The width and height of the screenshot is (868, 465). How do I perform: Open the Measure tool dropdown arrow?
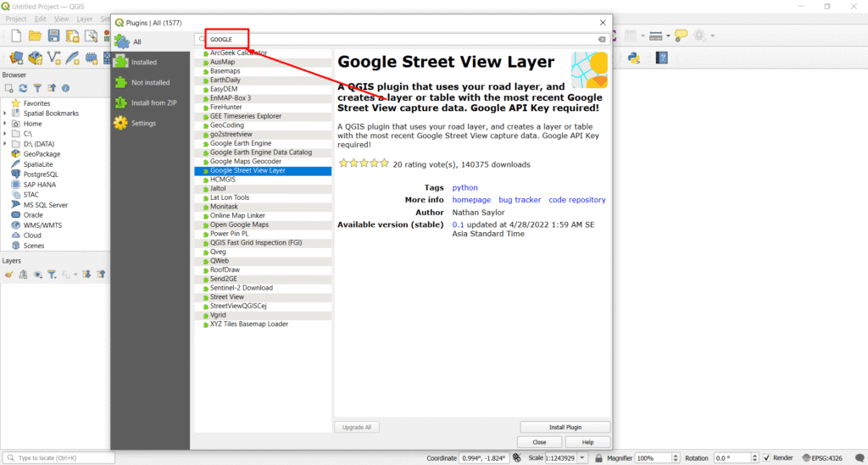(x=668, y=36)
